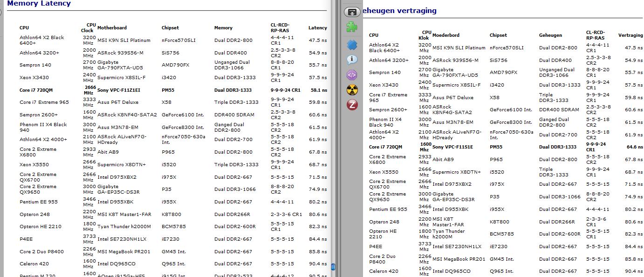Click the yellow radioactive symbol icon

click(x=352, y=90)
